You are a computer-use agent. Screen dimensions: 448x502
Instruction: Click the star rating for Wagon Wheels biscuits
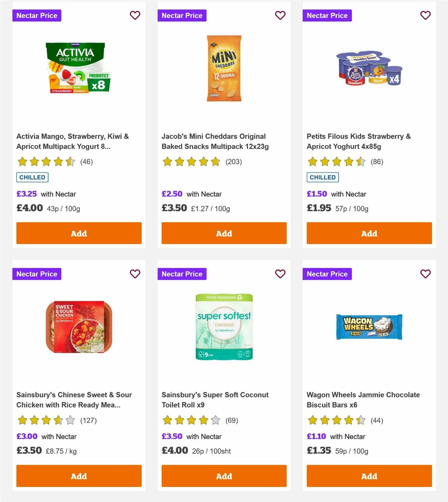coord(336,420)
